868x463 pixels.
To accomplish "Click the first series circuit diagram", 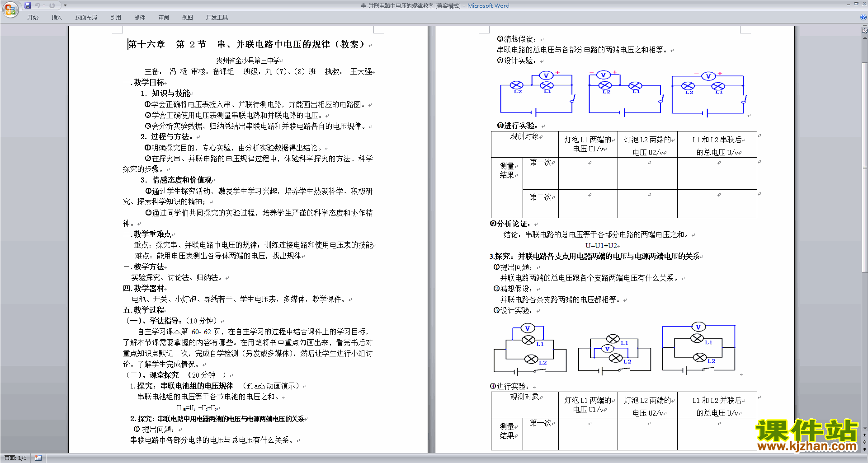I will 538,93.
